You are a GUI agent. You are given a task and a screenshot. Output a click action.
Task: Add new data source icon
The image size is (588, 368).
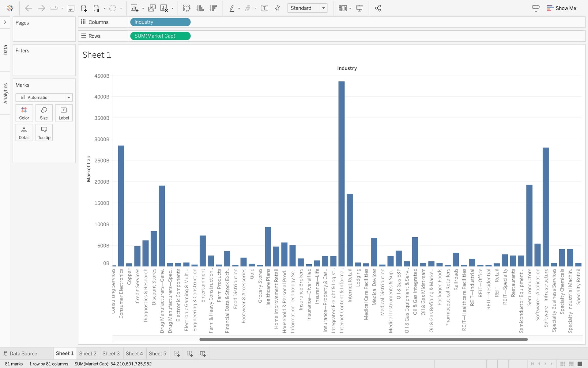click(x=84, y=8)
